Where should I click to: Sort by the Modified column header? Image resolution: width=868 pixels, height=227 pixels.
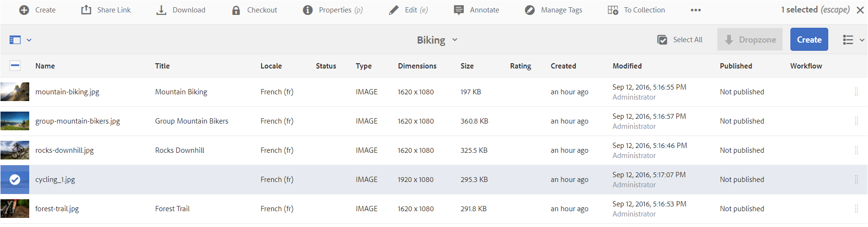pos(627,66)
